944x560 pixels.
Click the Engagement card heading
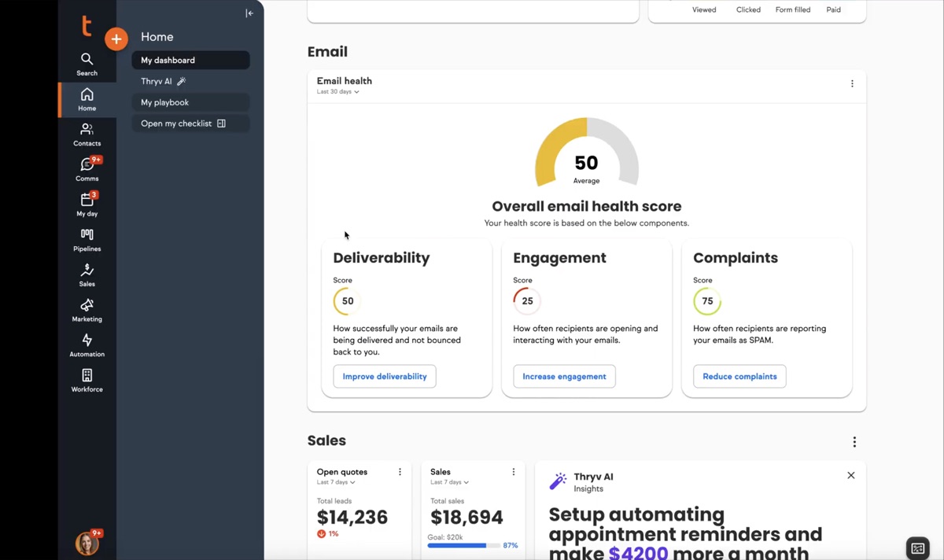point(559,258)
